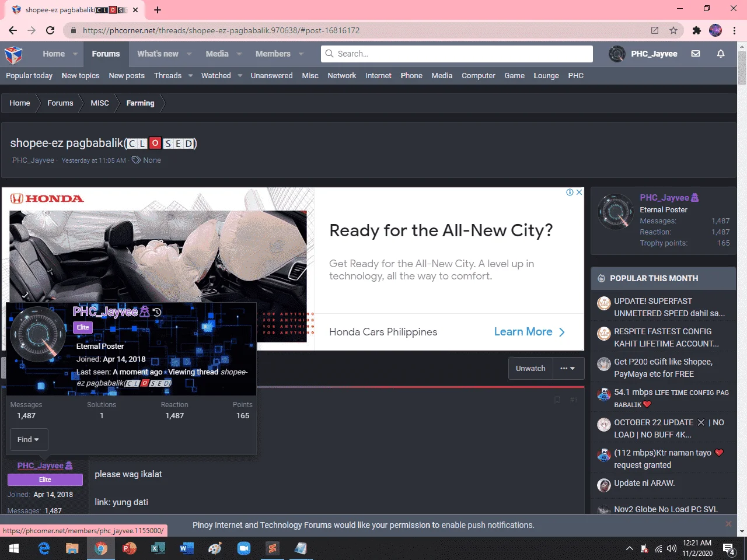This screenshot has height=560, width=747.
Task: Open Internet Explorer from taskbar
Action: (44, 548)
